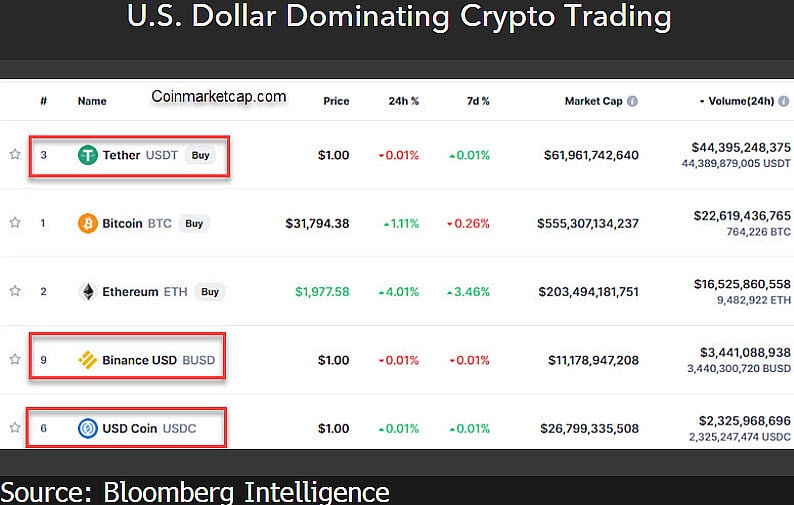Click the Ethereum Buy button

coord(209,292)
